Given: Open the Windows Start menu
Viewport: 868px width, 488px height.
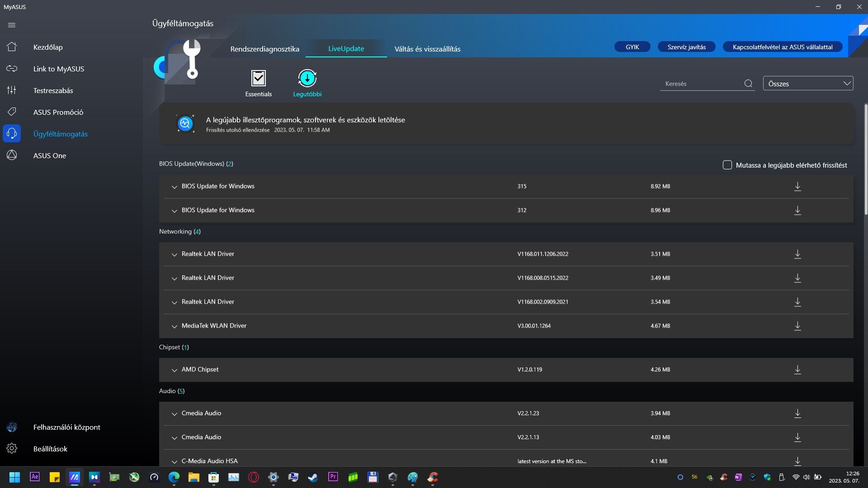Looking at the screenshot, I should click(15, 477).
